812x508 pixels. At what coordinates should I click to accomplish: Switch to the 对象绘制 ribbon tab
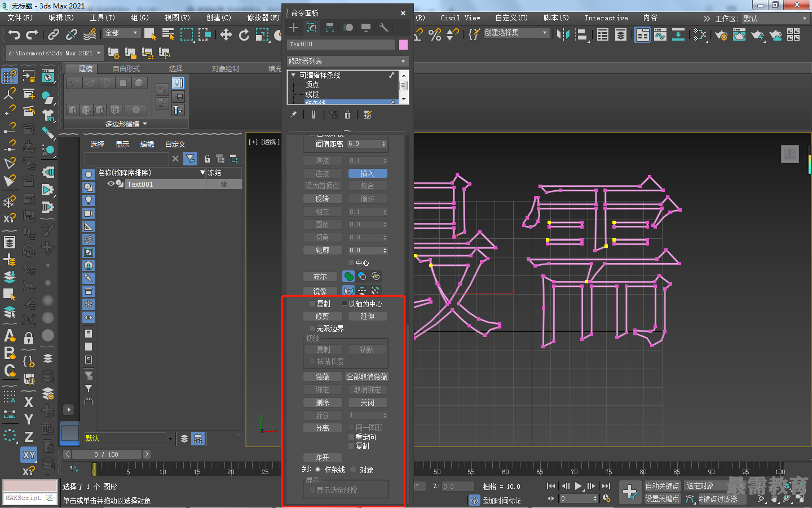coord(225,69)
